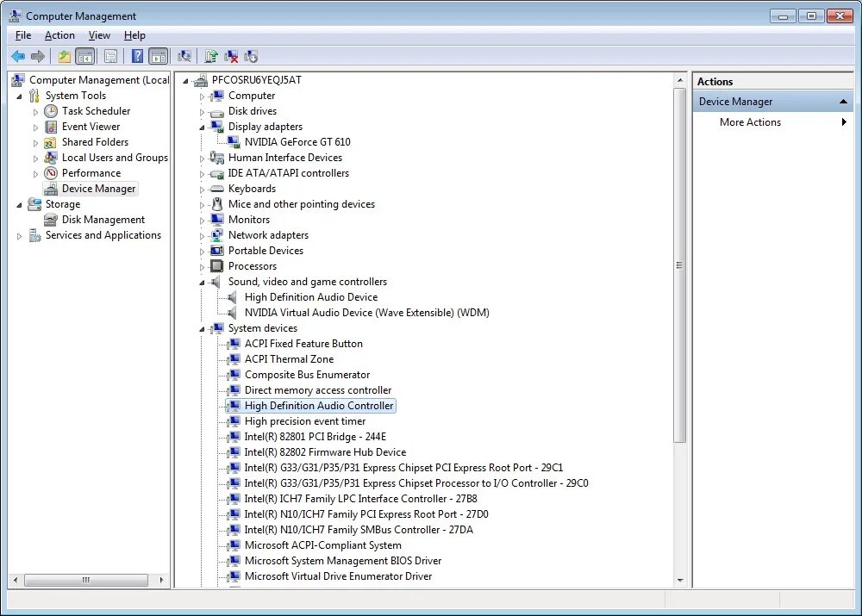The image size is (862, 616).
Task: Collapse the Storage node
Action: [x=20, y=205]
